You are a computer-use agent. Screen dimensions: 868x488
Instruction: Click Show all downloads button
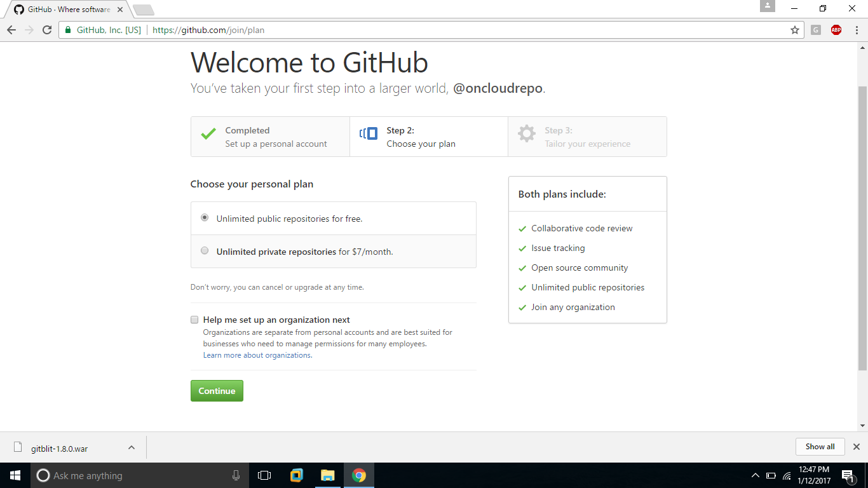tap(820, 447)
